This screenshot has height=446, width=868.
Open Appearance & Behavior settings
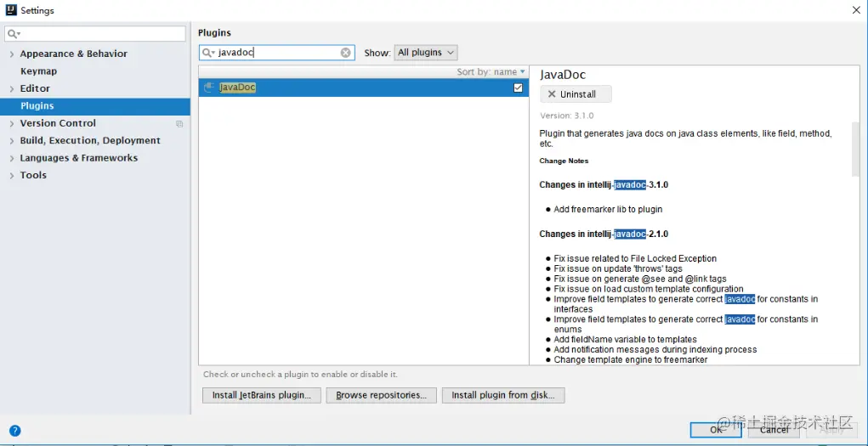click(74, 54)
